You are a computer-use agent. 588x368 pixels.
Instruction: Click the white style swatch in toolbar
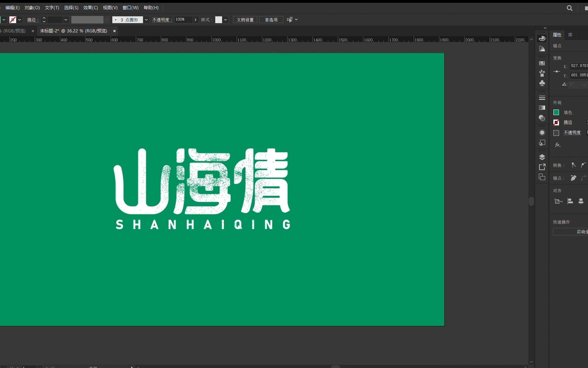219,20
